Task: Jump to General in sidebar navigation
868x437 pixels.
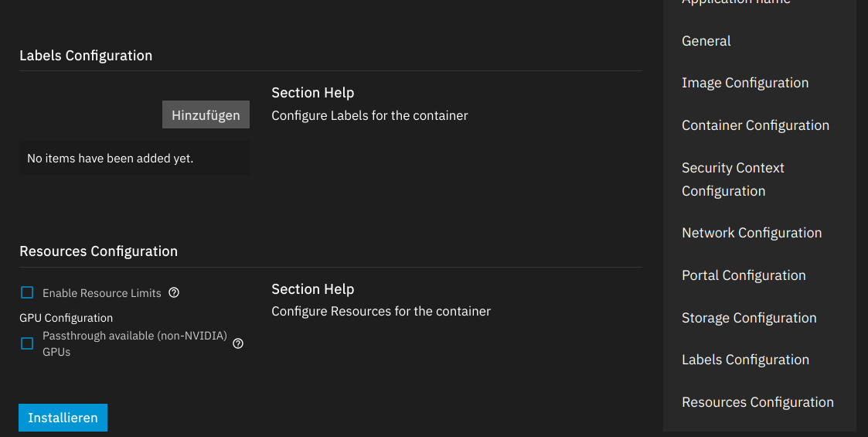Action: [706, 41]
